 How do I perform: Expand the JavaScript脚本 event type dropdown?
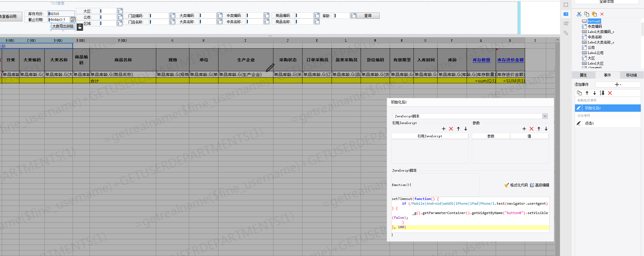pyautogui.click(x=545, y=116)
